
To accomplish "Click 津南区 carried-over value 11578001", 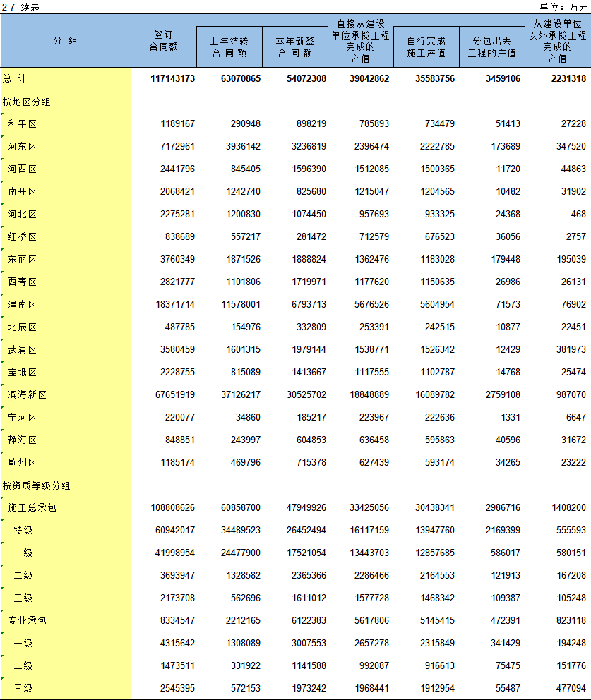I will pyautogui.click(x=241, y=304).
